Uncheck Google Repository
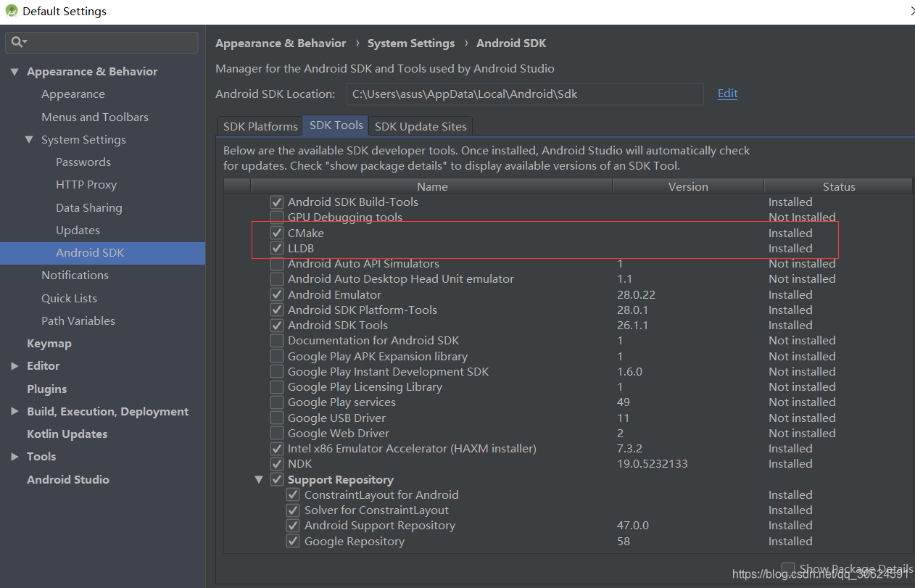 (293, 542)
